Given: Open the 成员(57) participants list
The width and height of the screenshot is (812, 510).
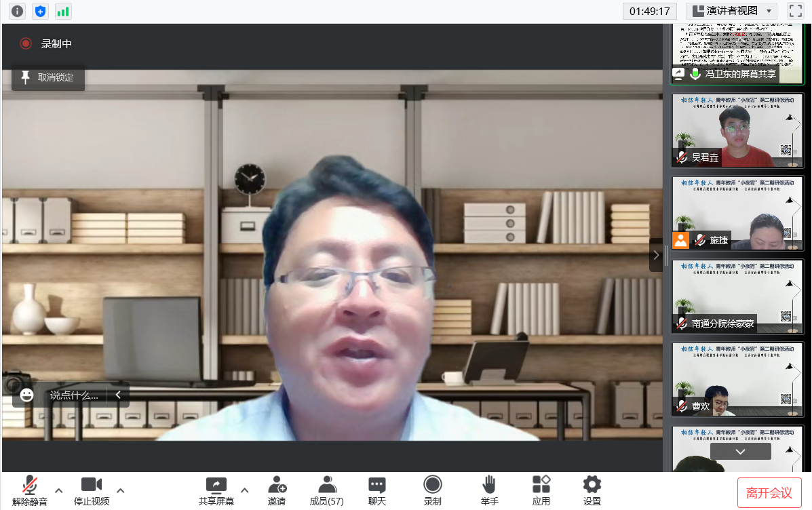Looking at the screenshot, I should pos(326,490).
